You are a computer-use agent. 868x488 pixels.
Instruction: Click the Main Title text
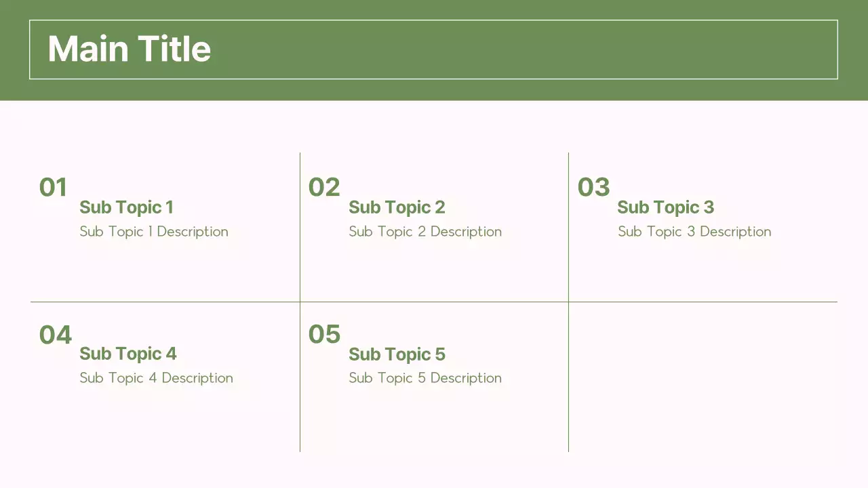(x=129, y=49)
